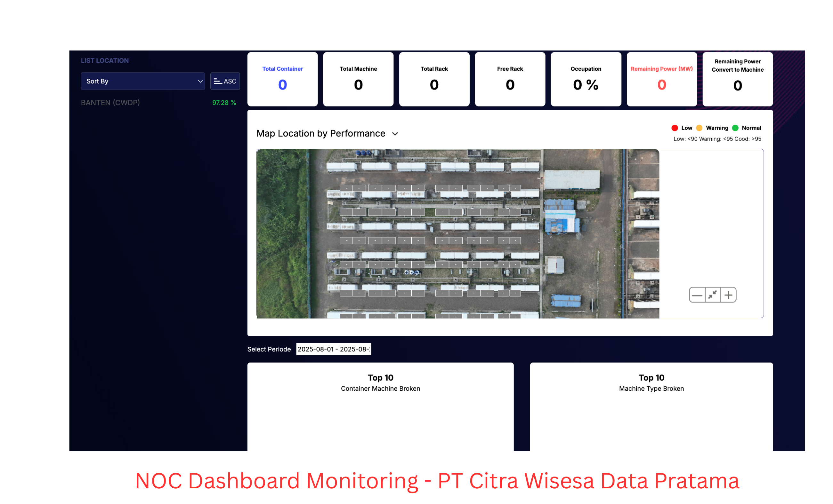Click the red Low legend dot
Screen dimensions: 833x504
(x=675, y=128)
